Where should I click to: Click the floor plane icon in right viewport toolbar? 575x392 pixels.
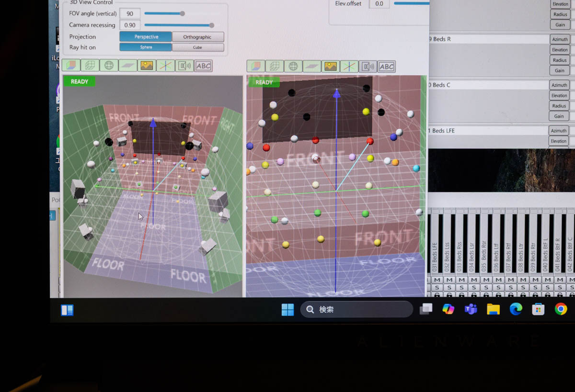click(312, 67)
